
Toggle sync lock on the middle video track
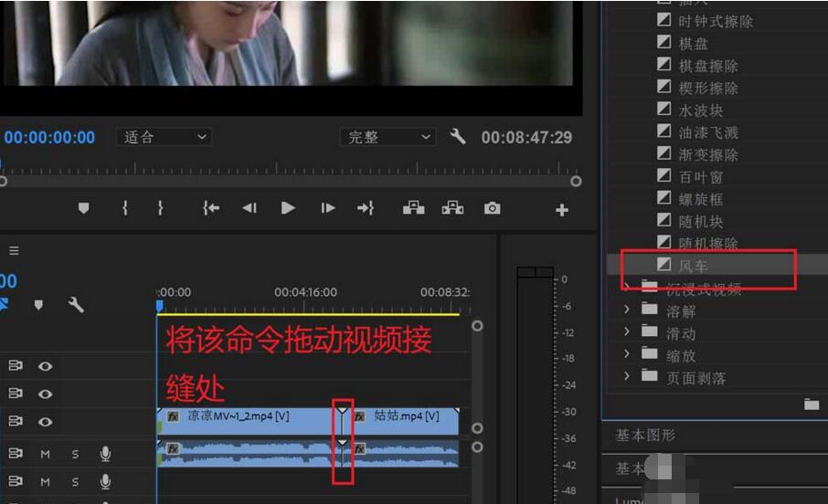click(x=16, y=394)
